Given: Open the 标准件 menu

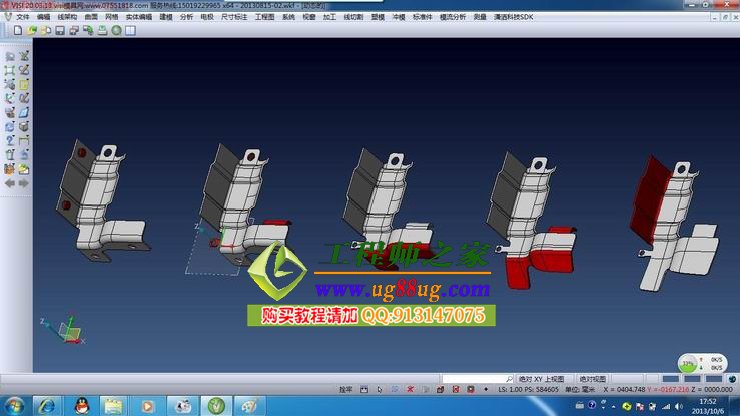Looking at the screenshot, I should click(x=422, y=17).
